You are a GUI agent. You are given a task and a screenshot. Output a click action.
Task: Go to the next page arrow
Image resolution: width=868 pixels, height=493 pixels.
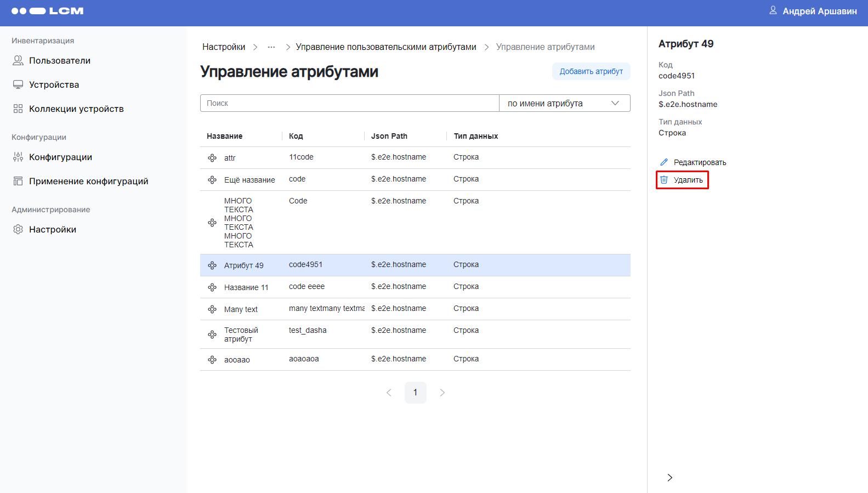[x=442, y=393]
